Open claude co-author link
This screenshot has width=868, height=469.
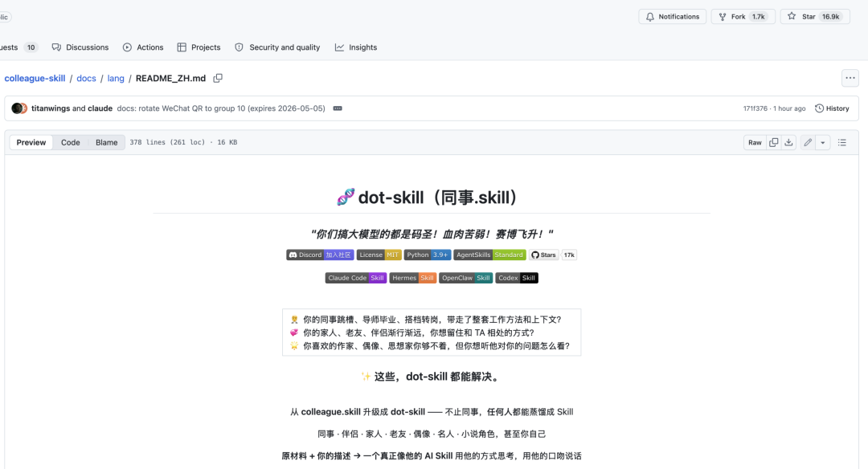point(100,108)
